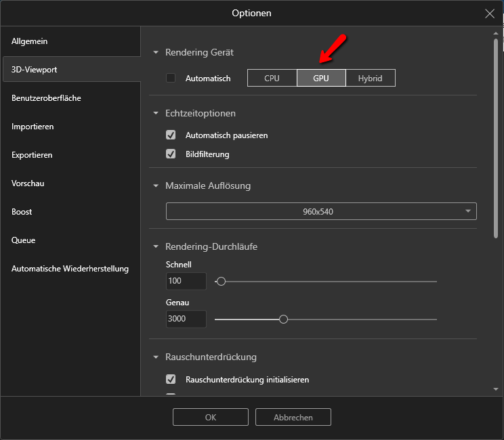Click the Schnell value input field

point(186,281)
